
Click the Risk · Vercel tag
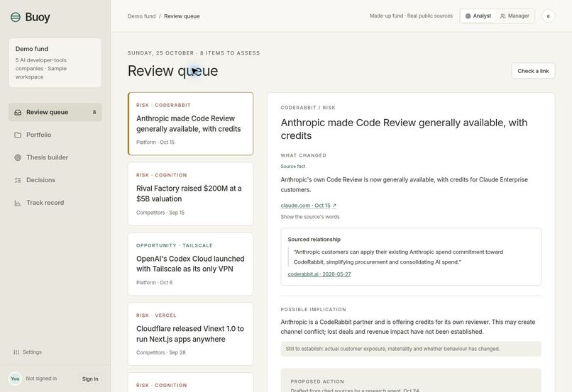[156, 315]
